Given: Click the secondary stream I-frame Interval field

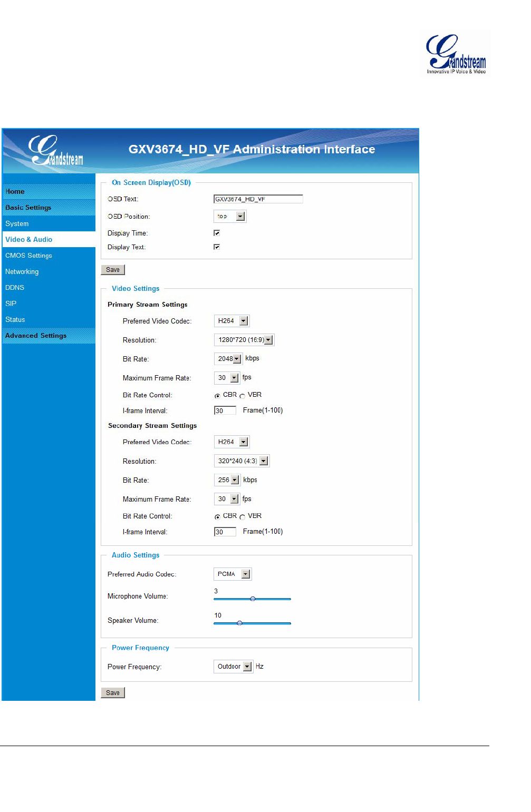Looking at the screenshot, I should tap(225, 532).
